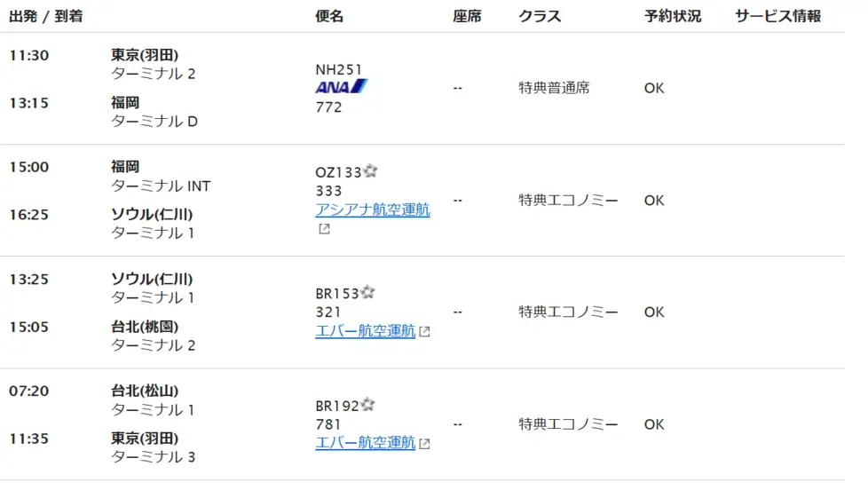Click 東京(羽田) departure at 11:30
Viewport: 868px width, 490px height.
(x=145, y=55)
